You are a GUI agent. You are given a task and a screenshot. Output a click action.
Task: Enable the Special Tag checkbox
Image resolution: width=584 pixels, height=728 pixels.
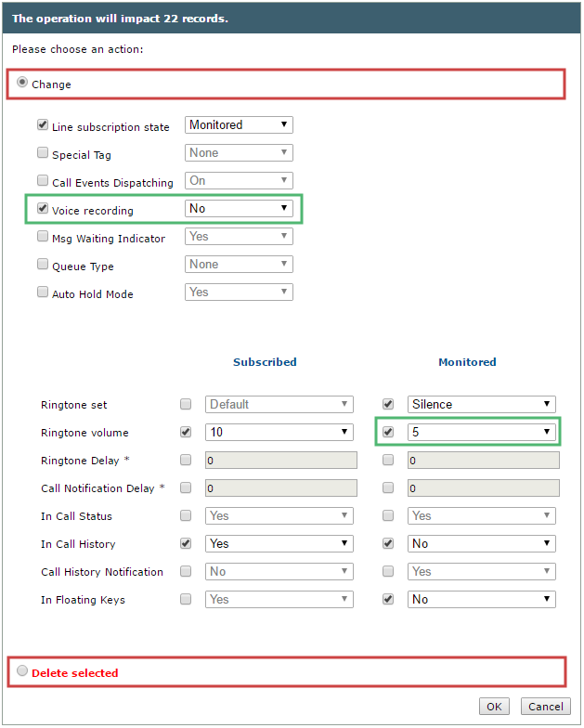(43, 152)
